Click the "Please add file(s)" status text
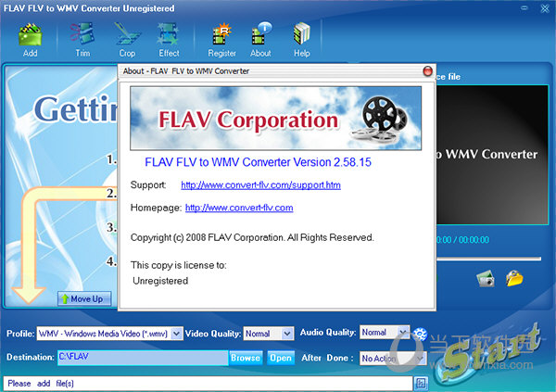 pos(41,384)
